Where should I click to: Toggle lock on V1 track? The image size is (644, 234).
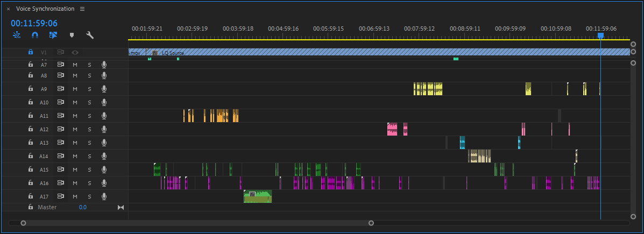(x=30, y=52)
